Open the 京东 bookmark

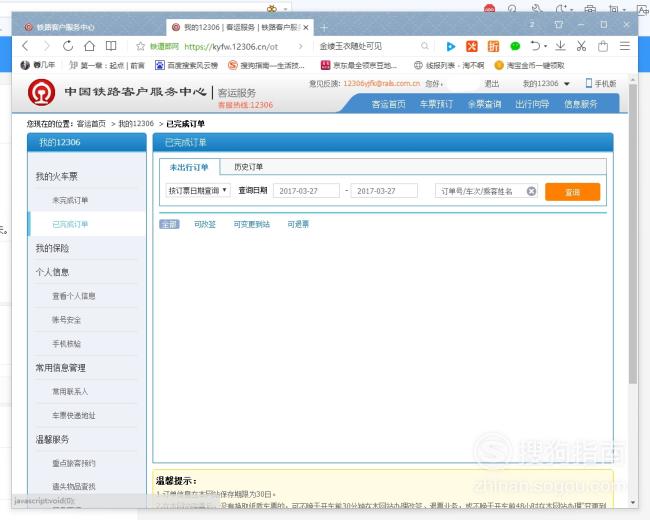click(x=359, y=66)
